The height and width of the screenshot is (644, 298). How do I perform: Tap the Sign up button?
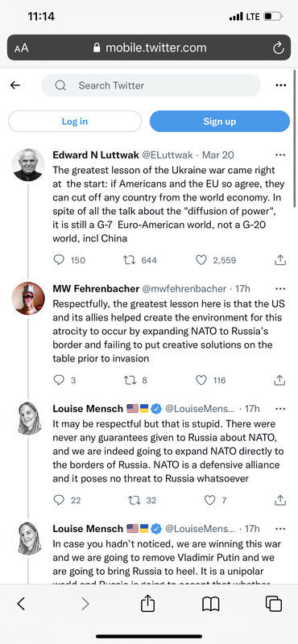(220, 122)
